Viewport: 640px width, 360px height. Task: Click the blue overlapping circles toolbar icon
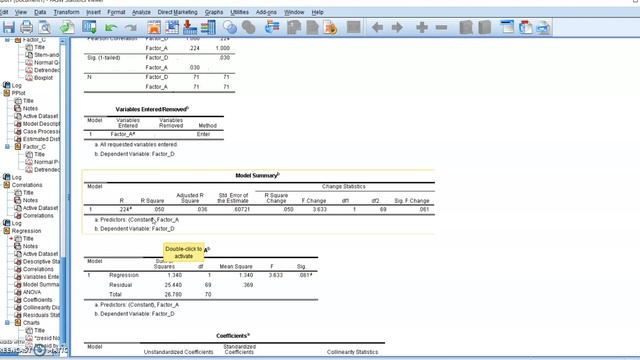click(230, 27)
